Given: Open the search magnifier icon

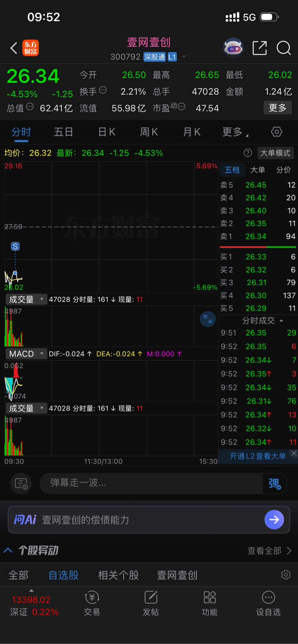Looking at the screenshot, I should pos(284,48).
